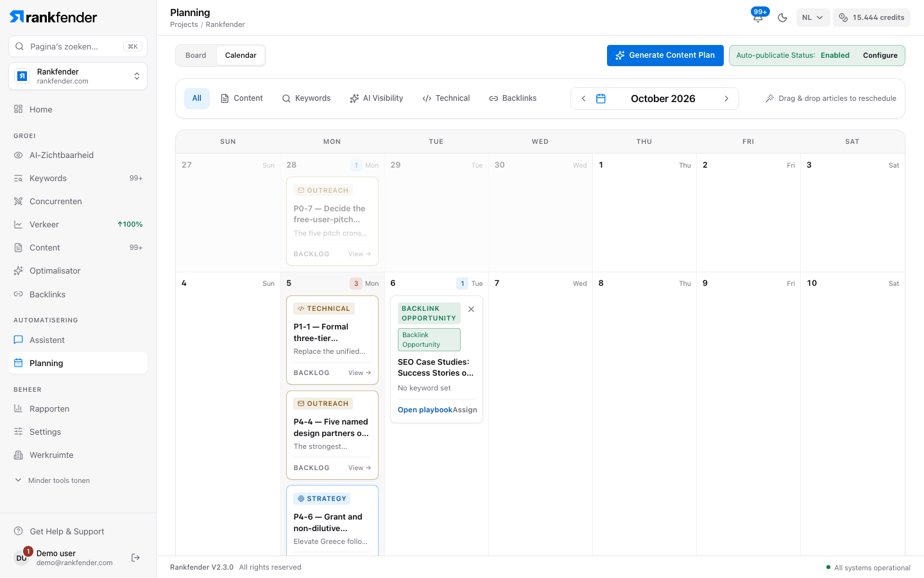Close the Backlink Opportunity card

(x=471, y=309)
